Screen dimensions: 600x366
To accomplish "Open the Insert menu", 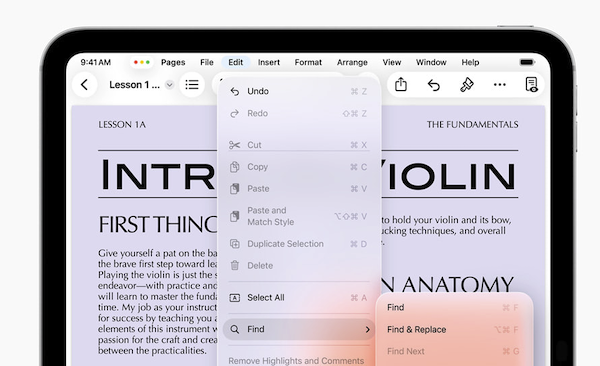I will click(x=269, y=62).
